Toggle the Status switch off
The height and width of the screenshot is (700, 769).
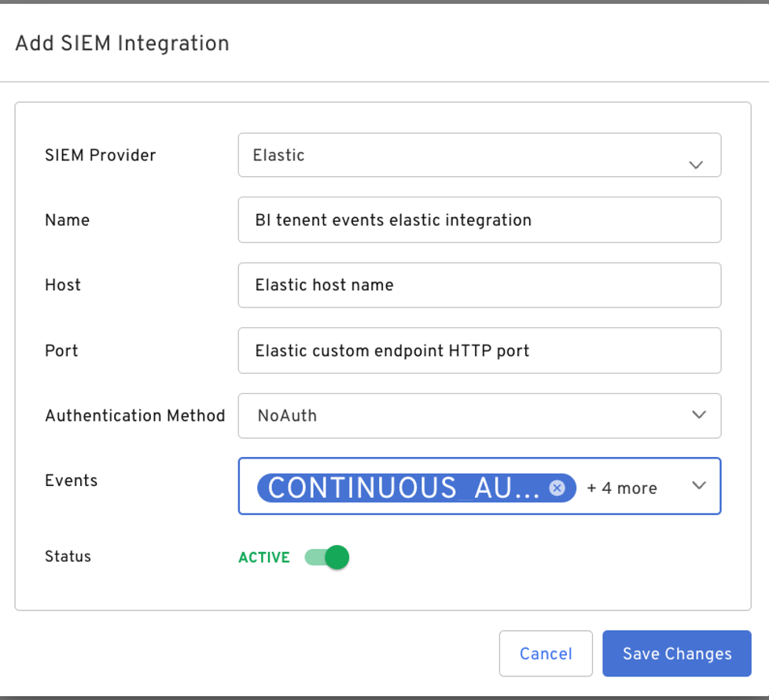327,558
